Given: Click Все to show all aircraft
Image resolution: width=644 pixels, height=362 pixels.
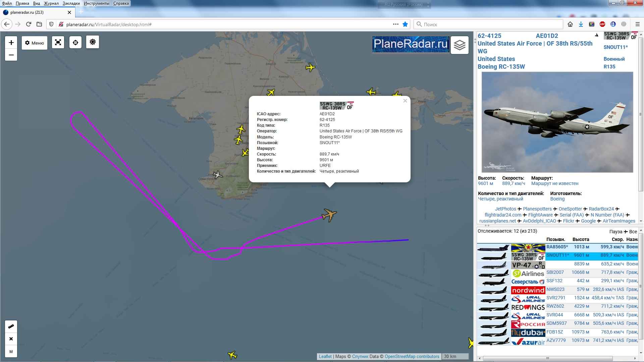Looking at the screenshot, I should pos(633,232).
